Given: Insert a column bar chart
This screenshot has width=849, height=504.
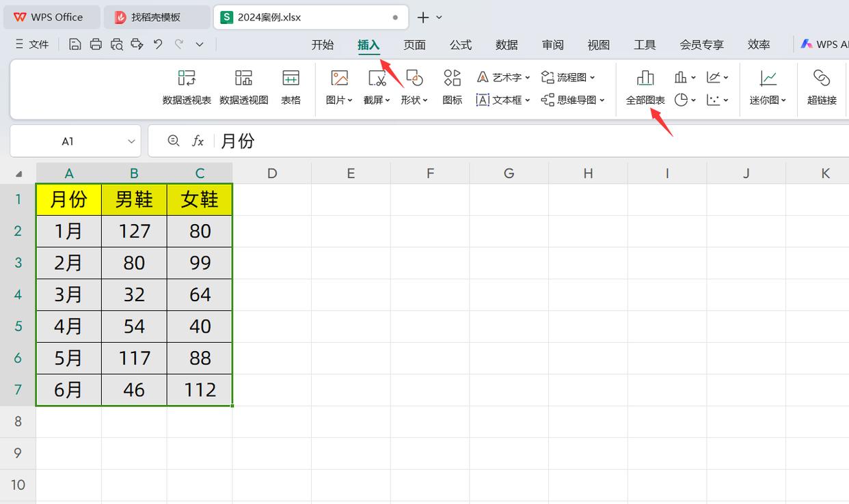Looking at the screenshot, I should click(x=685, y=77).
